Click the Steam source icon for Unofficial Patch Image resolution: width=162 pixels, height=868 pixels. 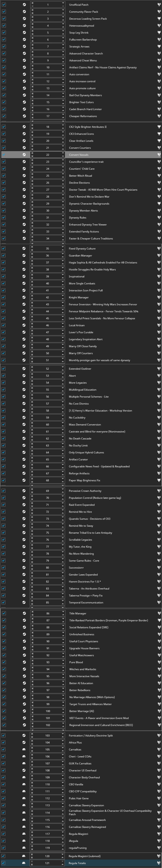[24, 5]
